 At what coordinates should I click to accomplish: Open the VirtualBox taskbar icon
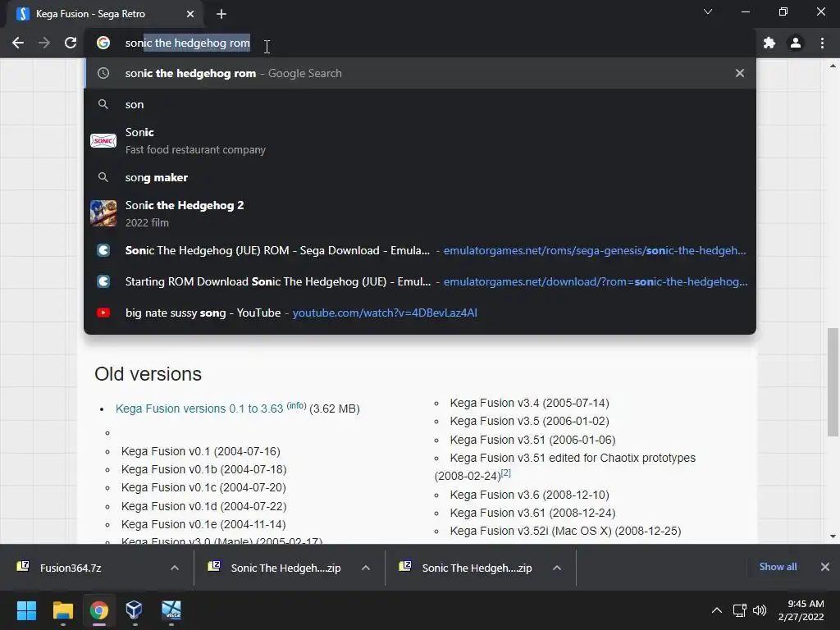134,610
